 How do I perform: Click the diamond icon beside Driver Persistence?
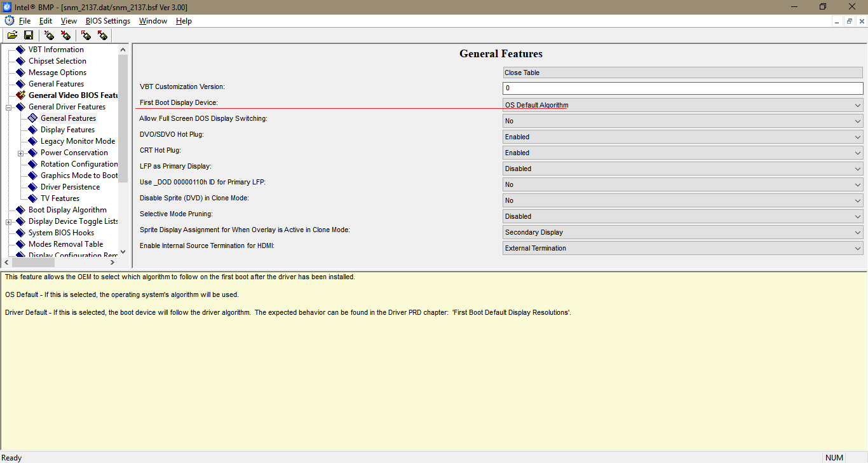point(33,187)
